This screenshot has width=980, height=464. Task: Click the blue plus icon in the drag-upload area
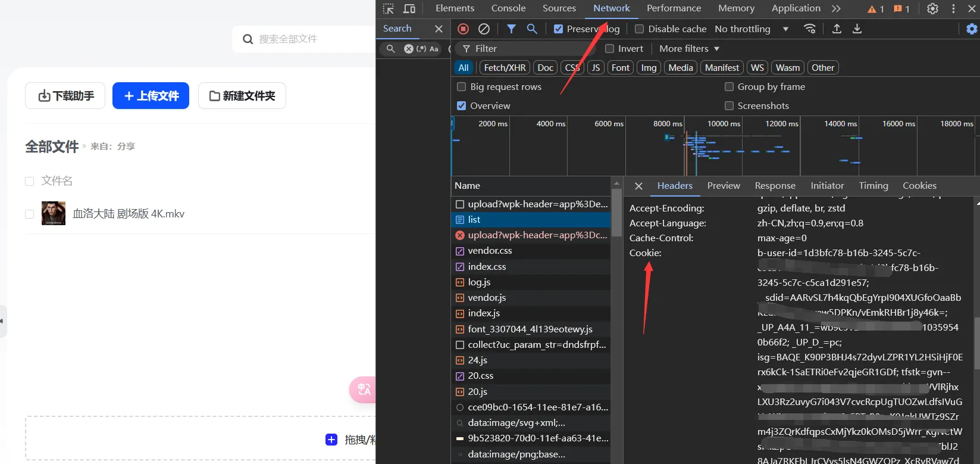tap(331, 440)
